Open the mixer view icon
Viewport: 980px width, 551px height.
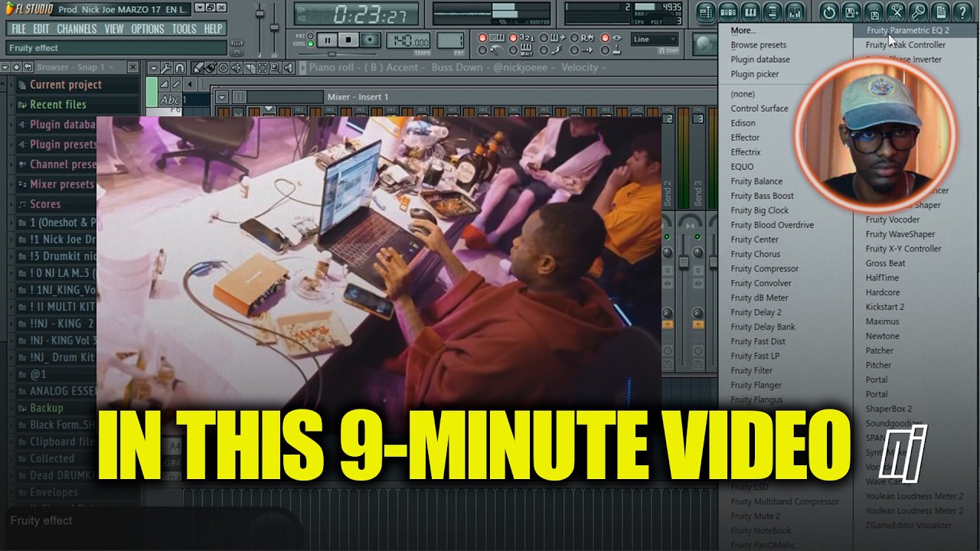[795, 12]
